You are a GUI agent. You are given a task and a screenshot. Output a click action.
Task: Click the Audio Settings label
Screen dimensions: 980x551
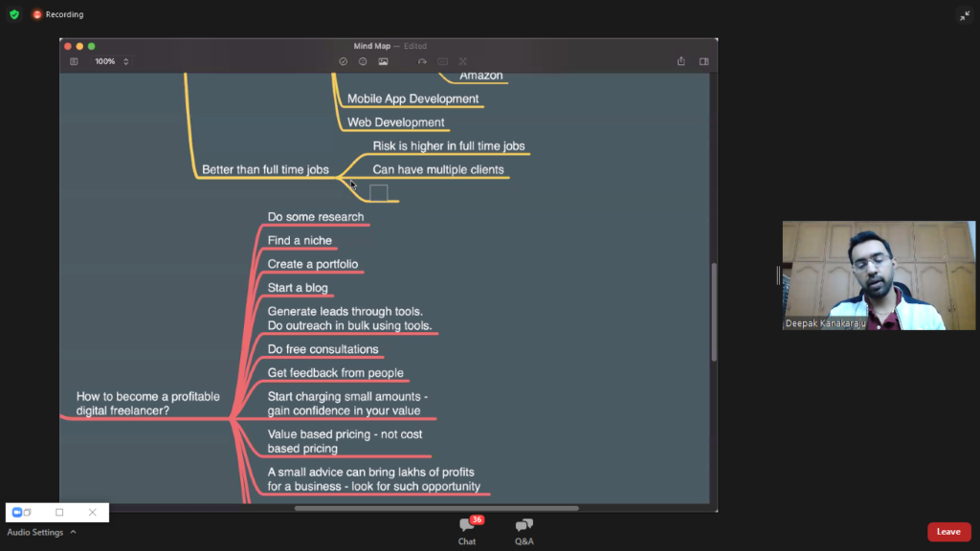(x=34, y=532)
